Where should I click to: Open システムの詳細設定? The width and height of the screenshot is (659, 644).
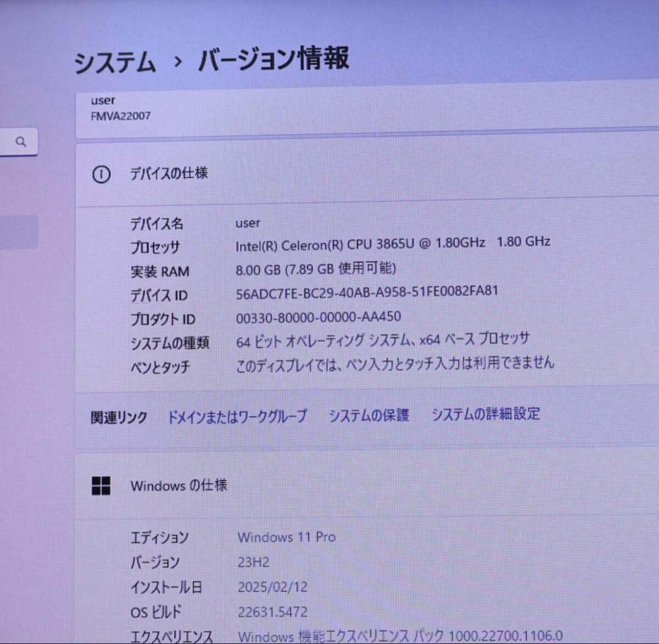click(485, 414)
